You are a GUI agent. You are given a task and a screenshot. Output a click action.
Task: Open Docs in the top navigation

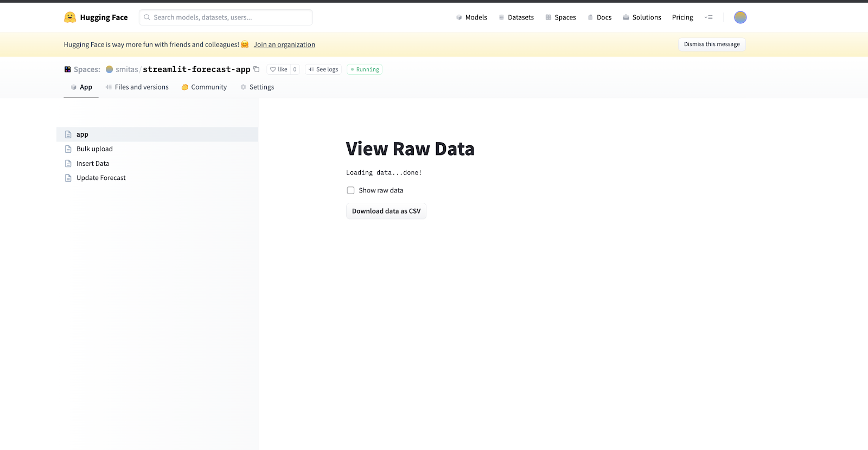click(x=599, y=17)
